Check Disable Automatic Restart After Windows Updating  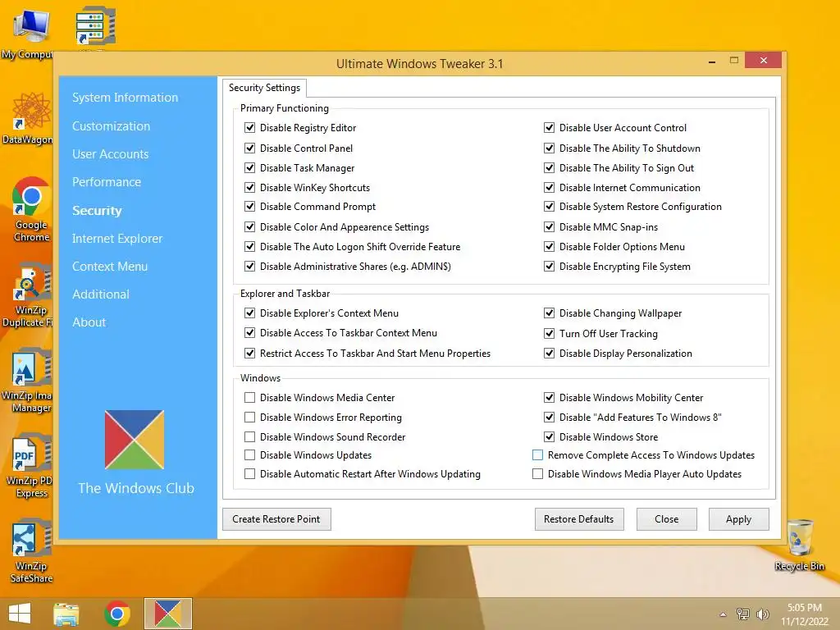tap(249, 473)
